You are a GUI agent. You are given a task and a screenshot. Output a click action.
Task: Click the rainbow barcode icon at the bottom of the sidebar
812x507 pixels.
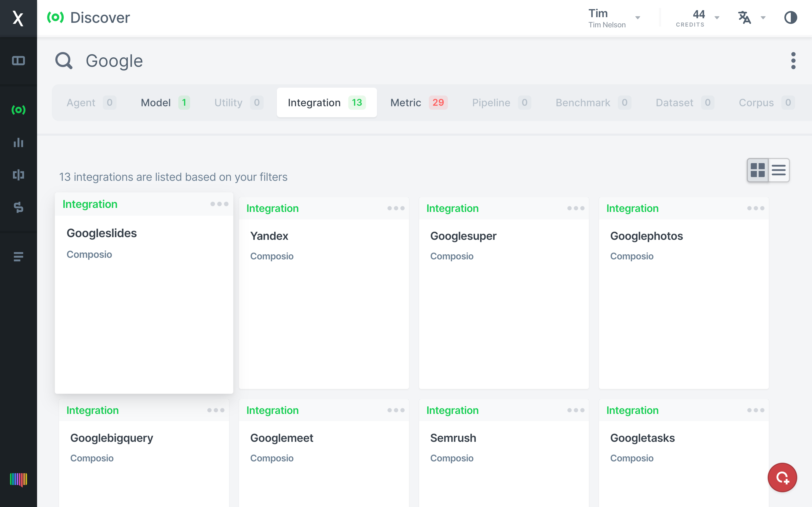[x=18, y=480]
